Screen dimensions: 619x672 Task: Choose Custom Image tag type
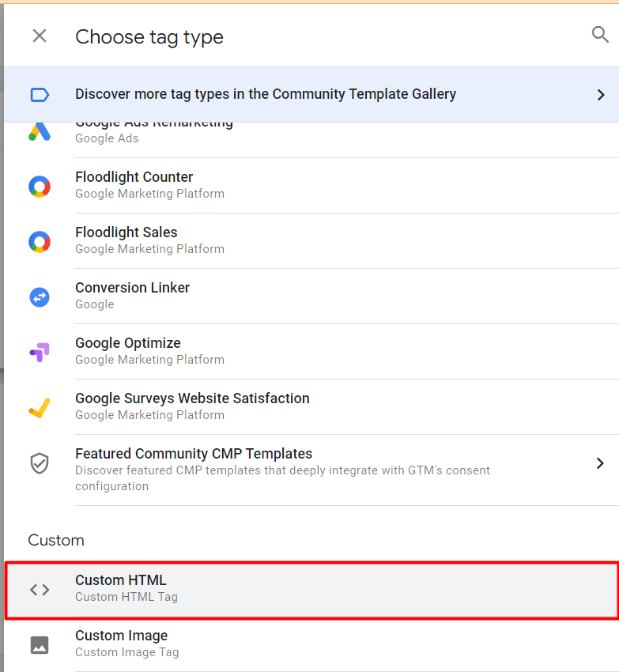[x=311, y=645]
